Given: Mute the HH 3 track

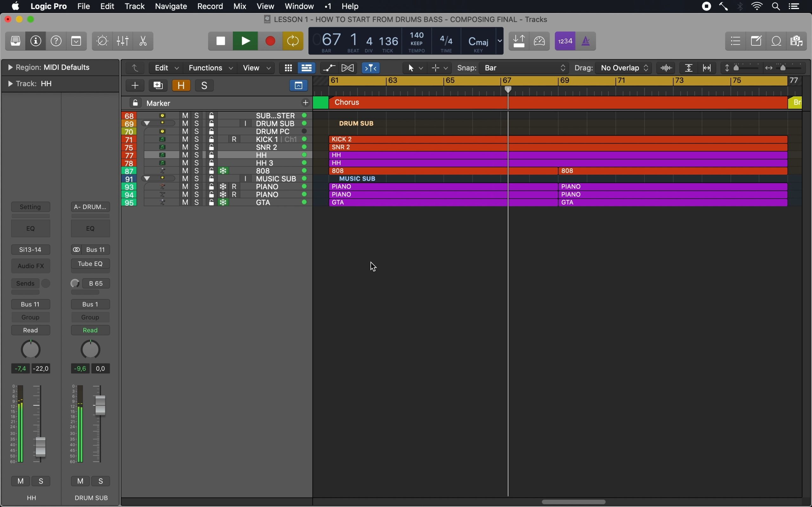Looking at the screenshot, I should point(185,163).
